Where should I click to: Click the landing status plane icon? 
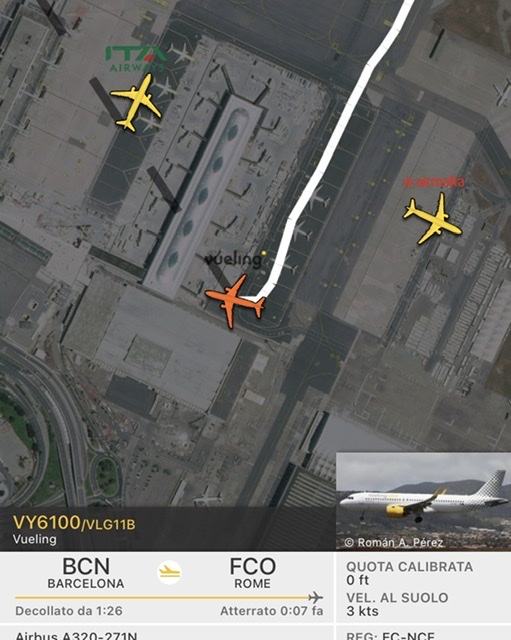(170, 572)
